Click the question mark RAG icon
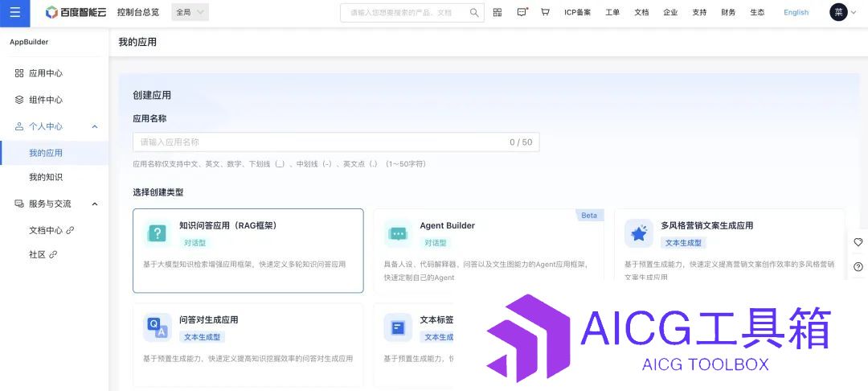868x391 pixels. click(x=158, y=233)
